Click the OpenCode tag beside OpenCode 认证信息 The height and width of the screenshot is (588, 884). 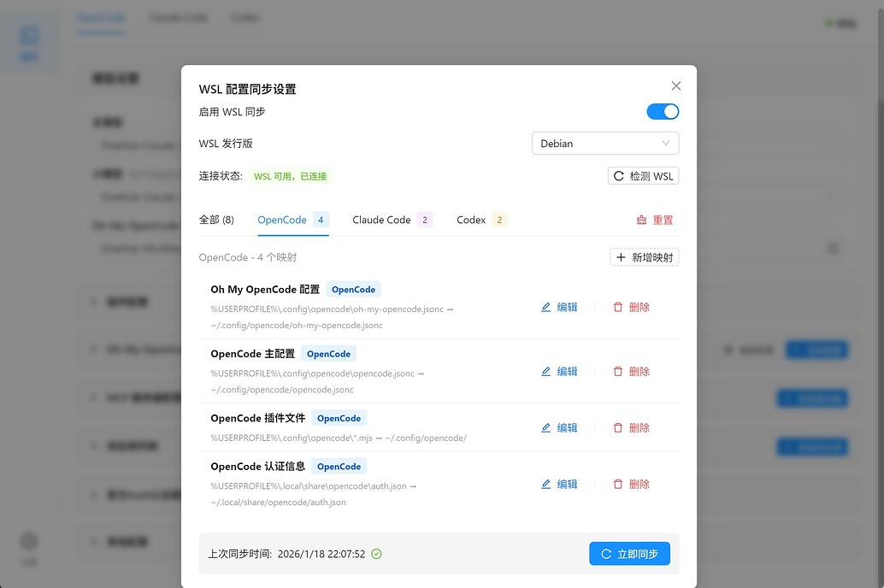pyautogui.click(x=339, y=467)
